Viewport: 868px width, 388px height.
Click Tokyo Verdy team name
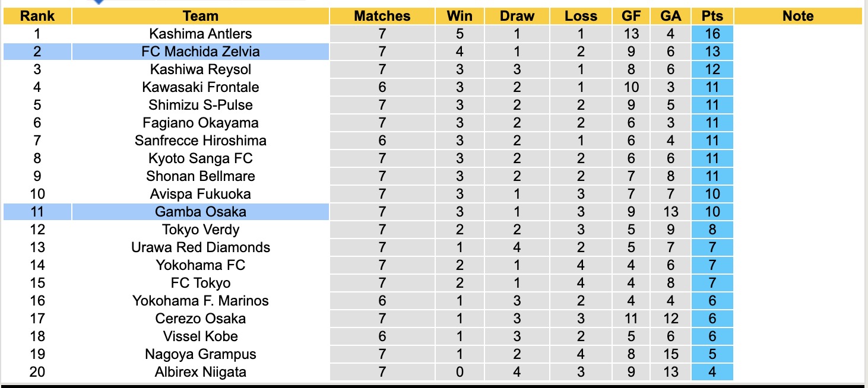(201, 230)
